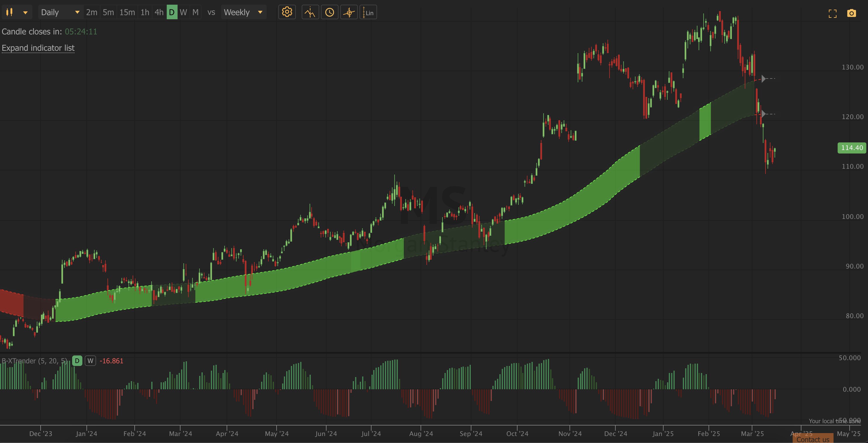Toggle Lin price scale button
Viewport: 868px width, 443px height.
coord(368,13)
